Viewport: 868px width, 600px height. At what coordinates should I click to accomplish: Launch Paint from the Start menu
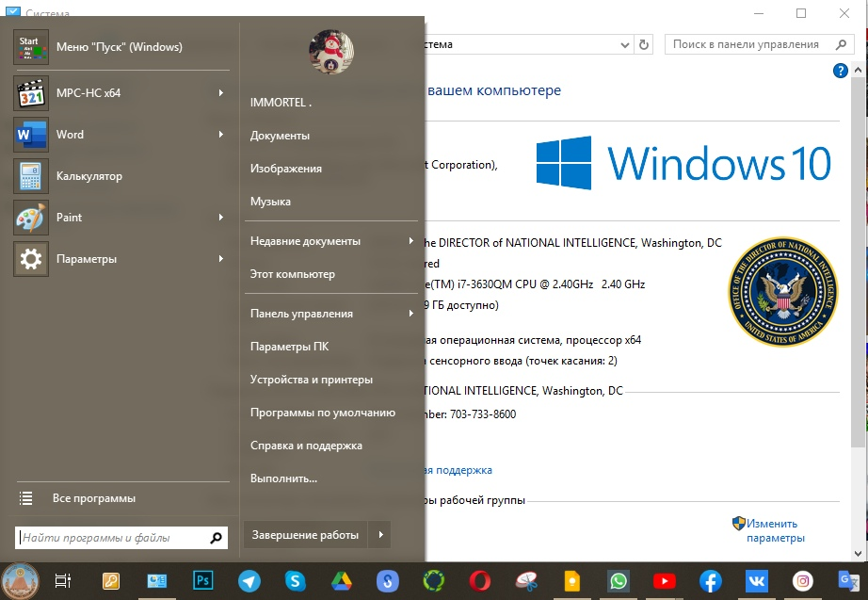pyautogui.click(x=121, y=218)
